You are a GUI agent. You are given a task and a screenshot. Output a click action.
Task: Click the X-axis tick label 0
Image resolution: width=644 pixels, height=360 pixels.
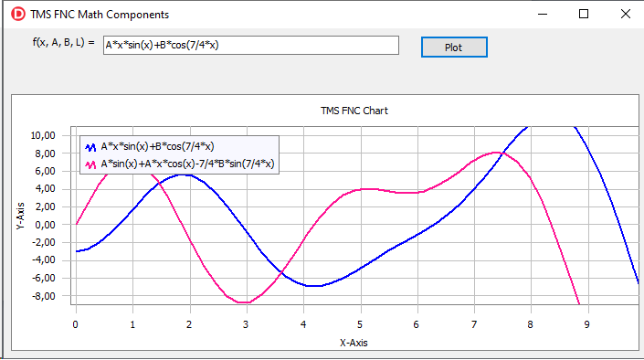tap(76, 324)
